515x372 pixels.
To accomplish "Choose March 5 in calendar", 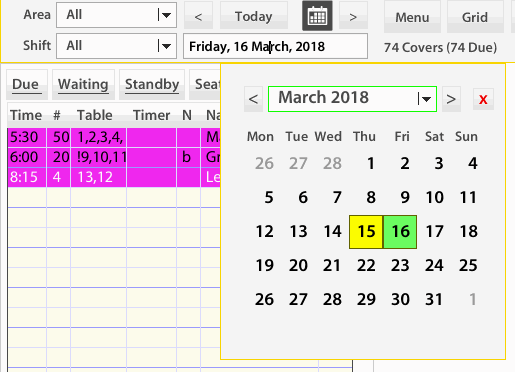I will point(269,198).
